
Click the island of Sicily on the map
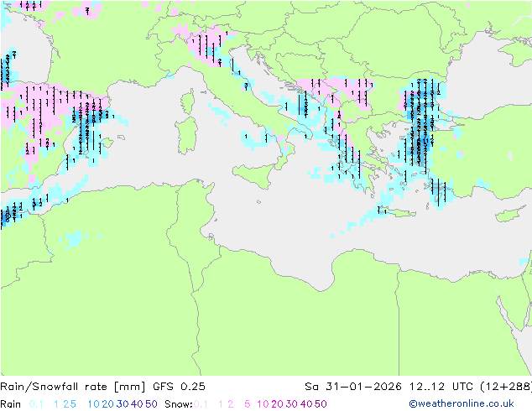click(x=254, y=175)
